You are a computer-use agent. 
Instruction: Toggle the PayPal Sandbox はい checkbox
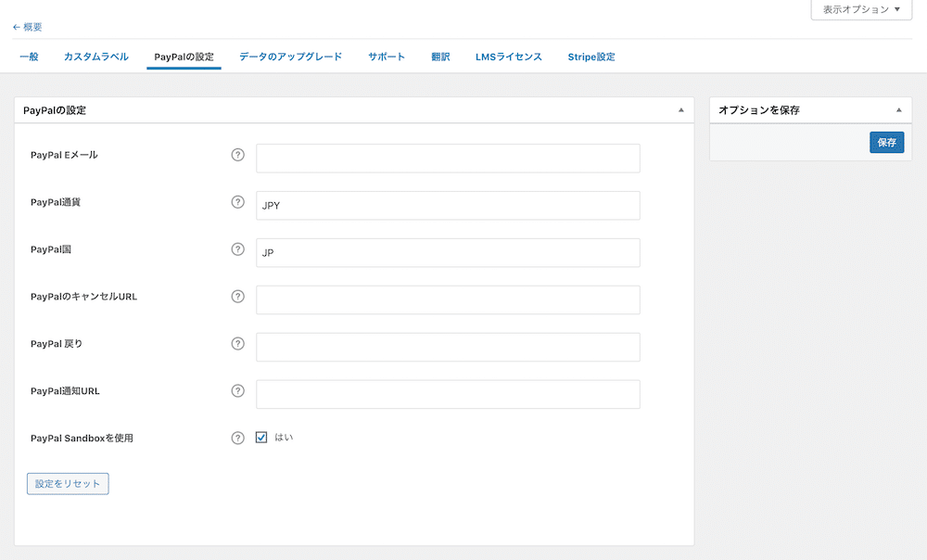(x=261, y=437)
